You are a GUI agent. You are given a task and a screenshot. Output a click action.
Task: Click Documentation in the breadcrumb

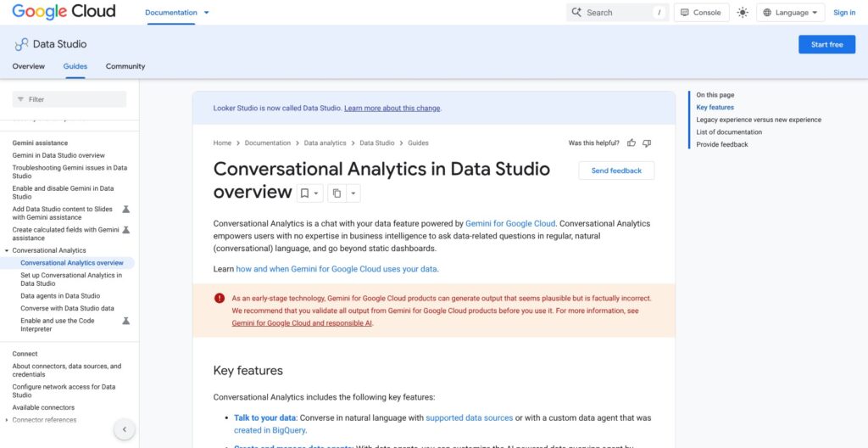click(267, 143)
